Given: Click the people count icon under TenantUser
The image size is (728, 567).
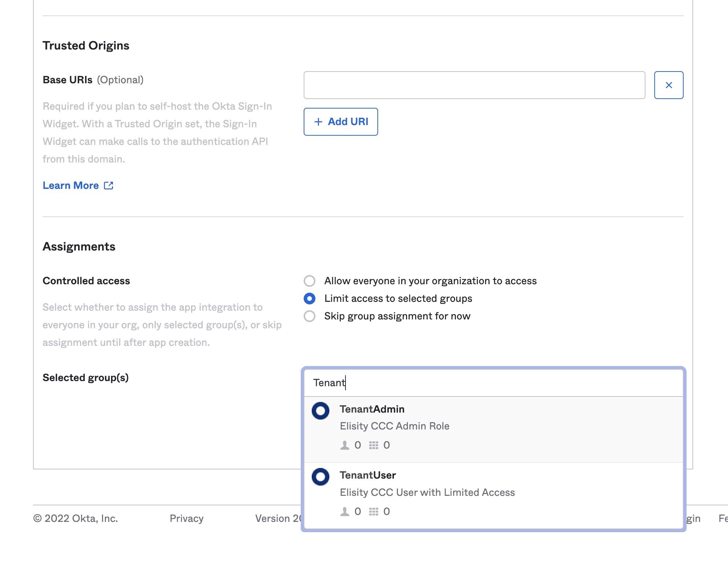Looking at the screenshot, I should pyautogui.click(x=345, y=512).
